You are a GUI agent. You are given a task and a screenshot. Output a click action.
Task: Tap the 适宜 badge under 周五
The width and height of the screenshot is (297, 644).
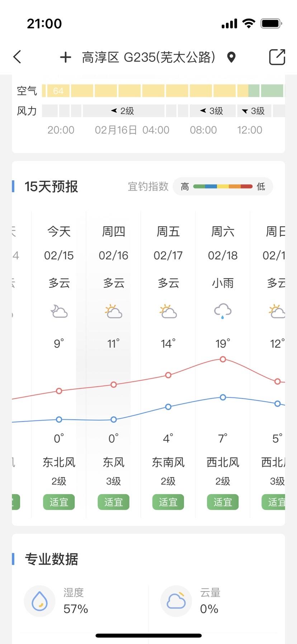pos(168,502)
